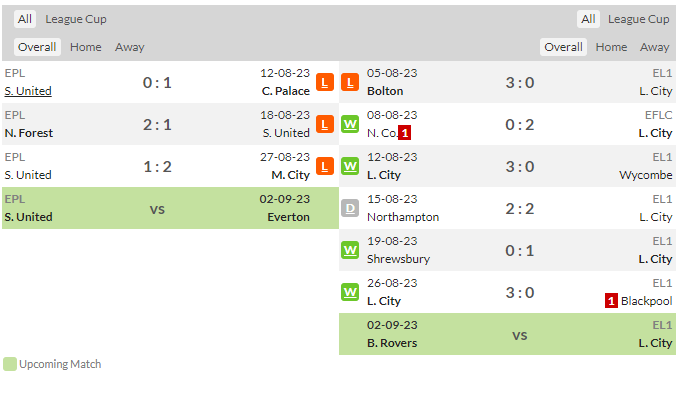Select the left panel League Cup filter
This screenshot has height=398, width=679.
[76, 19]
